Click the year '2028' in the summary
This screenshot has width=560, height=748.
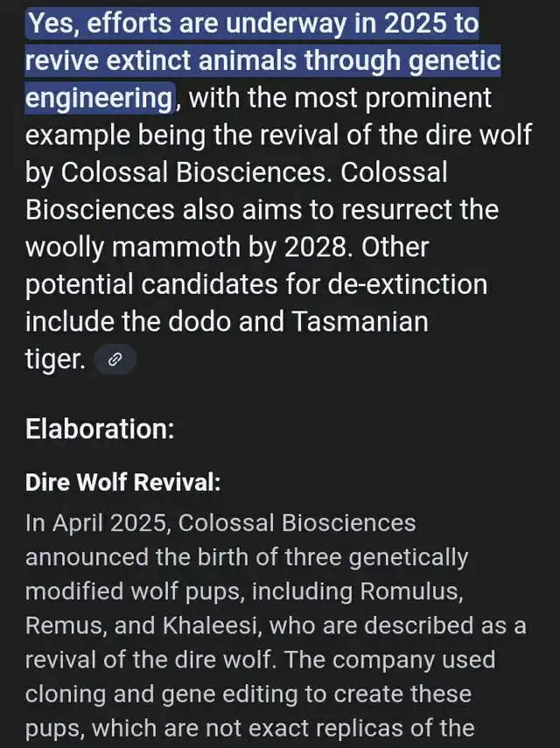[315, 247]
